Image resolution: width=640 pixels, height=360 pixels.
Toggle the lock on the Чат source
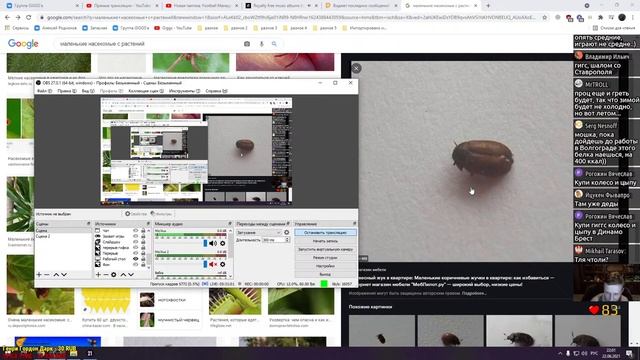click(143, 231)
